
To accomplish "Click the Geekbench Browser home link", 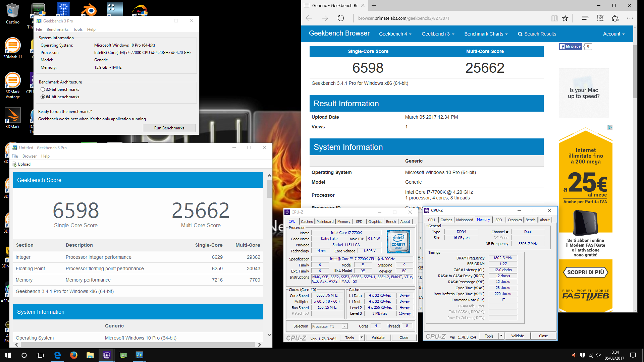I will coord(339,33).
